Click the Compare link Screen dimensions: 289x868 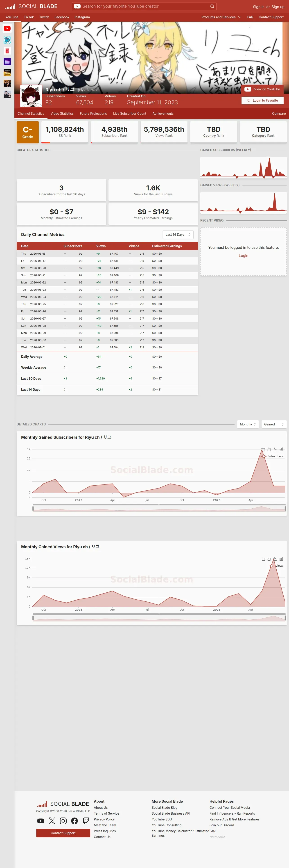click(x=279, y=114)
